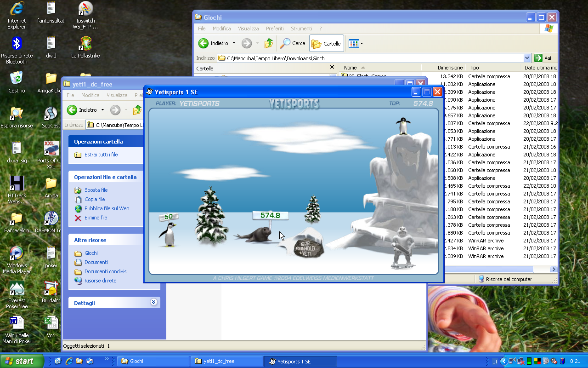Show hidden quick launch items chevron
Screen dimensions: 588x368
[107, 359]
